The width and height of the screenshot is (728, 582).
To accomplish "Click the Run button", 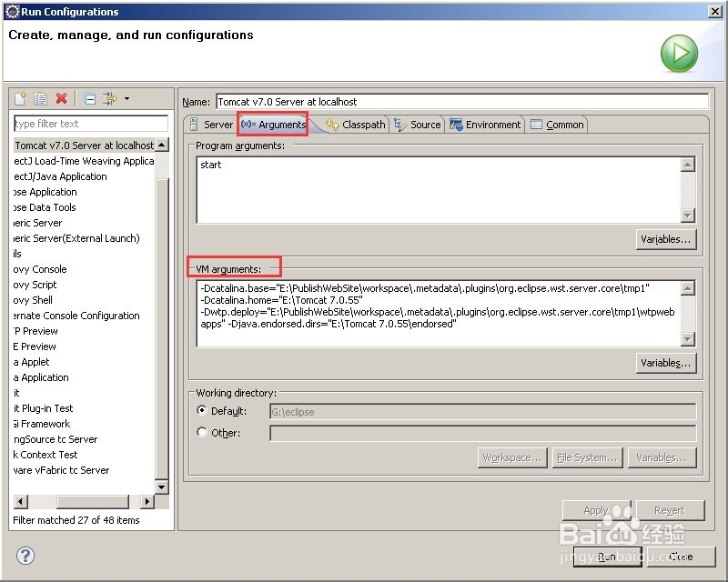I will [x=607, y=556].
